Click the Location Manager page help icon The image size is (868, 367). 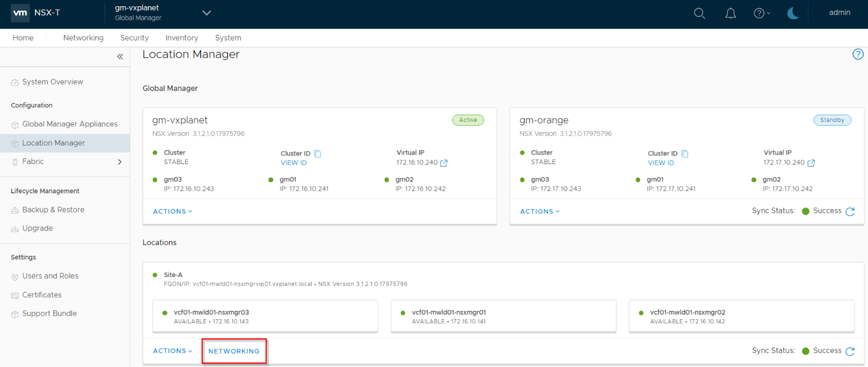pyautogui.click(x=858, y=55)
